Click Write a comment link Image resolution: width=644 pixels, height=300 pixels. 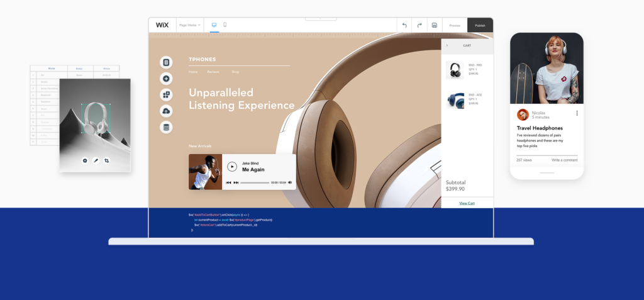point(564,160)
